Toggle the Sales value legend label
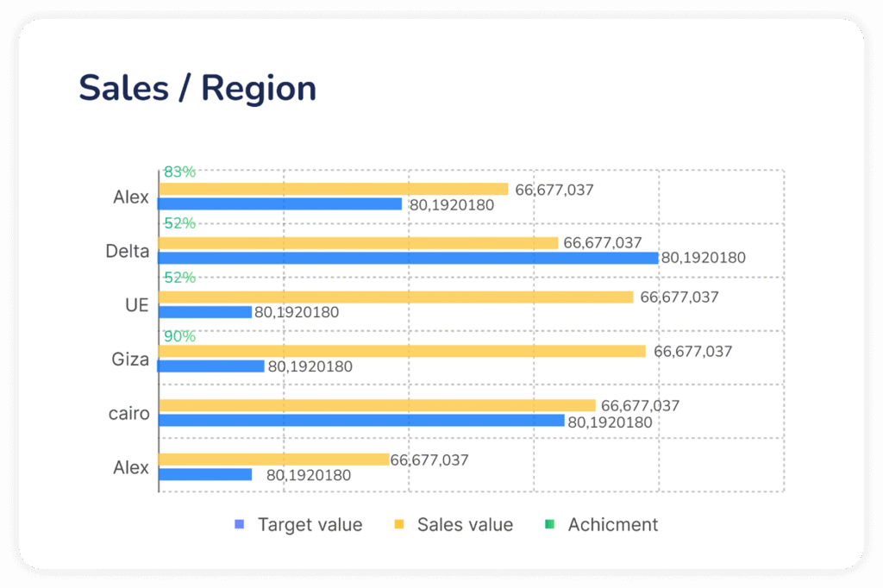The image size is (883, 588). pyautogui.click(x=465, y=525)
